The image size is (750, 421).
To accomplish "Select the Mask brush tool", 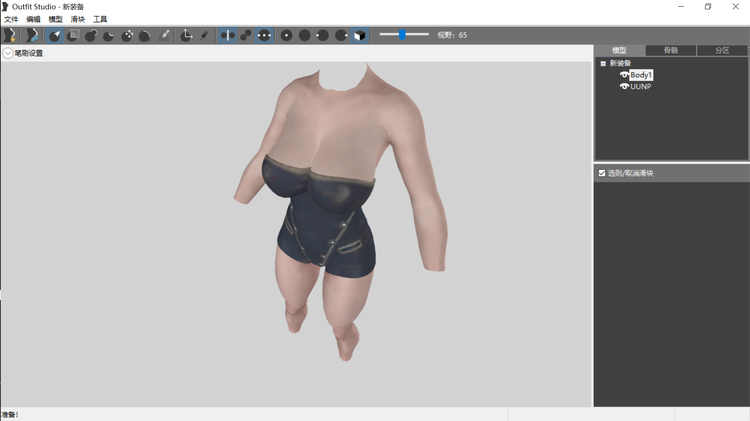I will (x=73, y=35).
